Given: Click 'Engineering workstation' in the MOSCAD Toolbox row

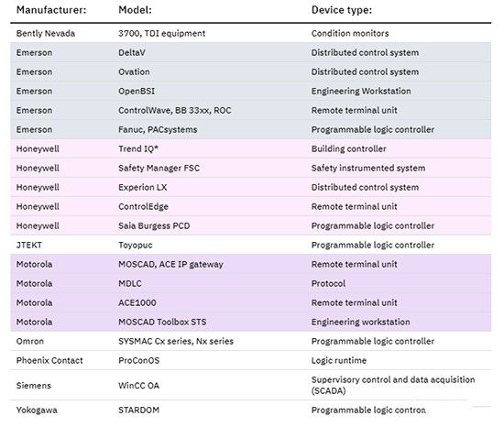Looking at the screenshot, I should coord(361,323).
